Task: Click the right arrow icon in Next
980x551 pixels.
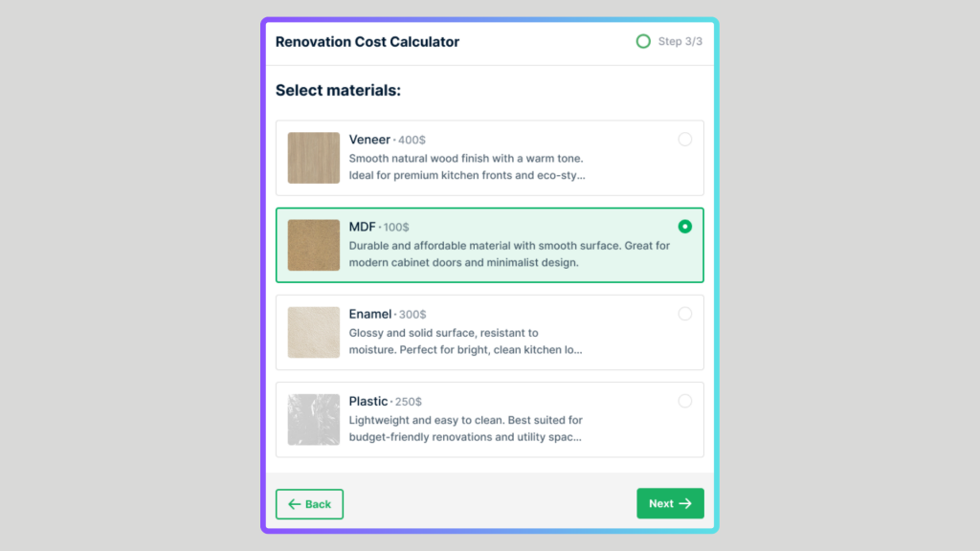Action: [x=685, y=503]
